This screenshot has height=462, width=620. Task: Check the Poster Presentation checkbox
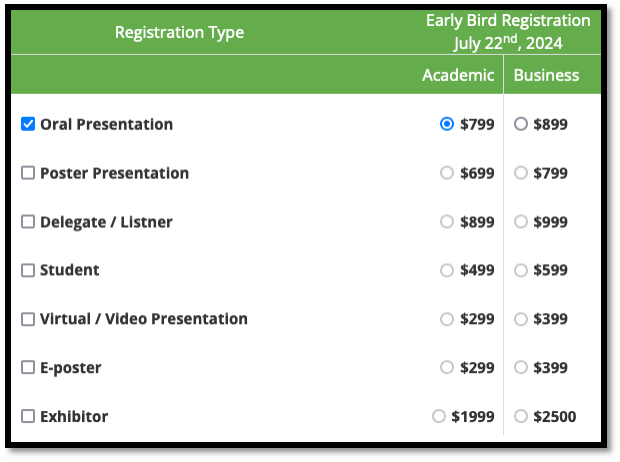[x=28, y=173]
